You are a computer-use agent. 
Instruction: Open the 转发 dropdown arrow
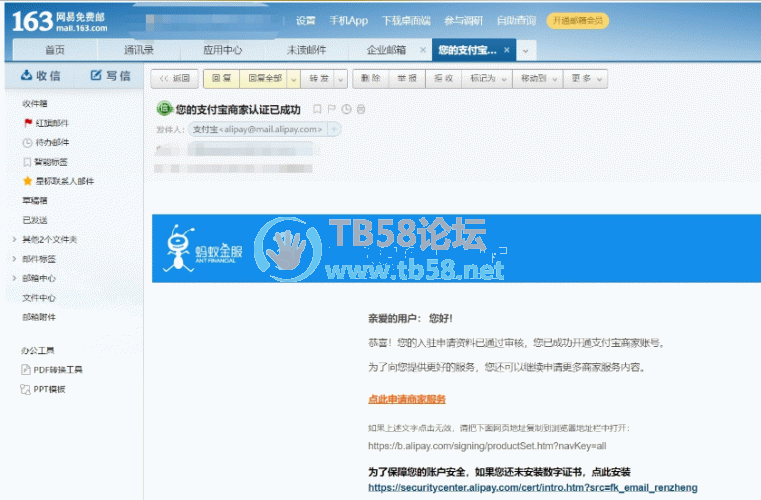(x=341, y=79)
